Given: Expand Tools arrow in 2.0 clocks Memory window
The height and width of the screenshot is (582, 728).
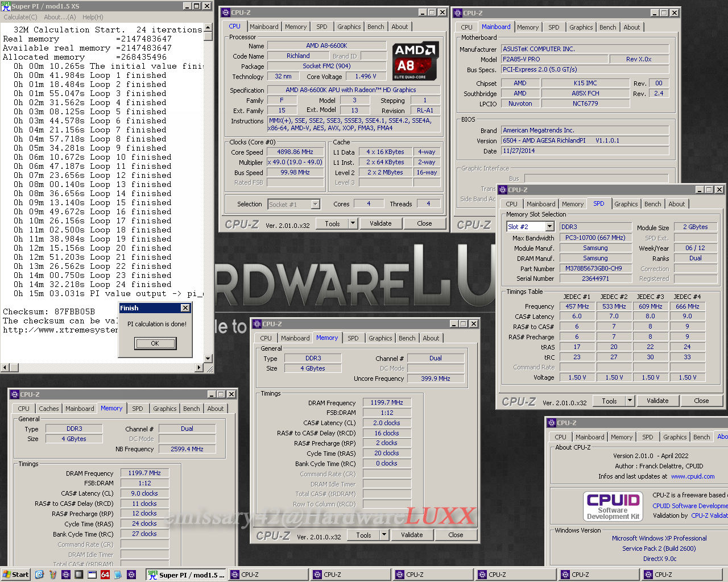Looking at the screenshot, I should click(384, 535).
